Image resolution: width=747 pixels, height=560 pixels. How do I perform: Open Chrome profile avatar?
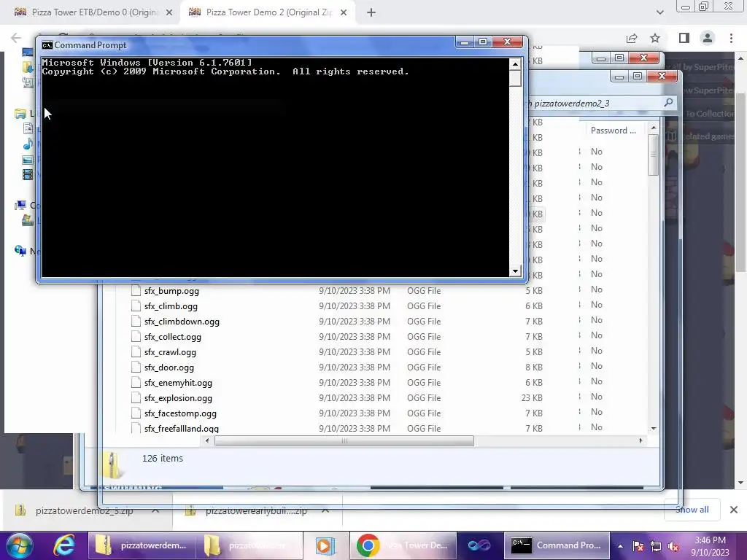[x=708, y=38]
